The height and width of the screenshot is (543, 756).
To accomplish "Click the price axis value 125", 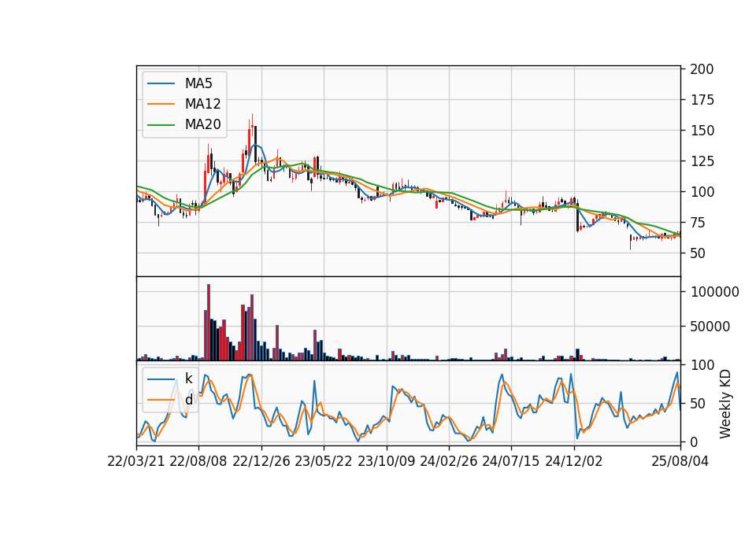I will 702,161.
